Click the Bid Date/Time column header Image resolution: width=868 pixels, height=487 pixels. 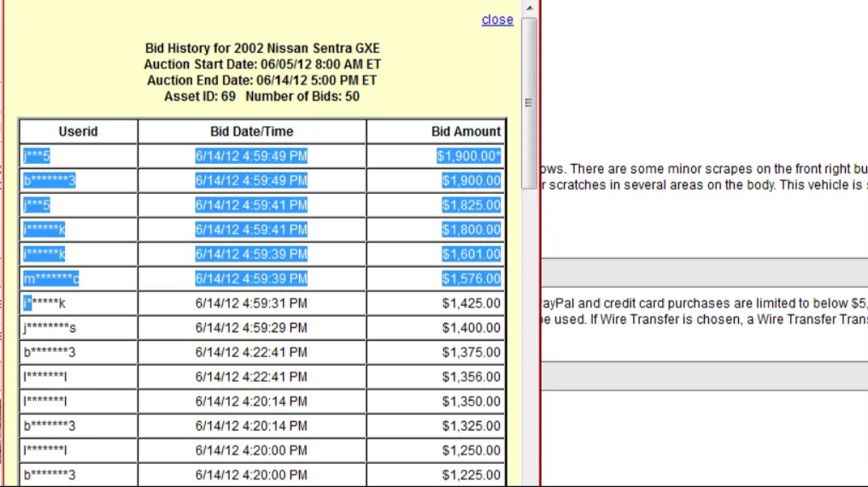pyautogui.click(x=251, y=132)
